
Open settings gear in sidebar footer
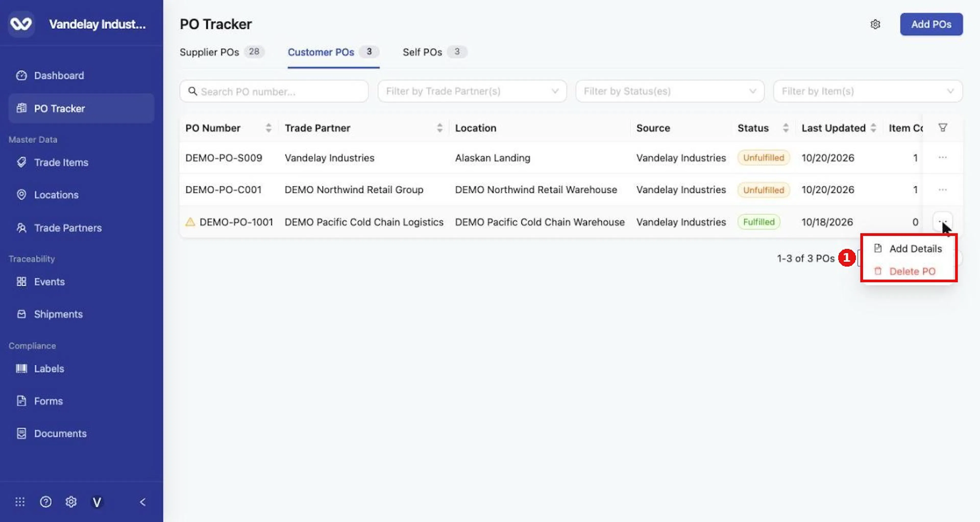pos(71,502)
